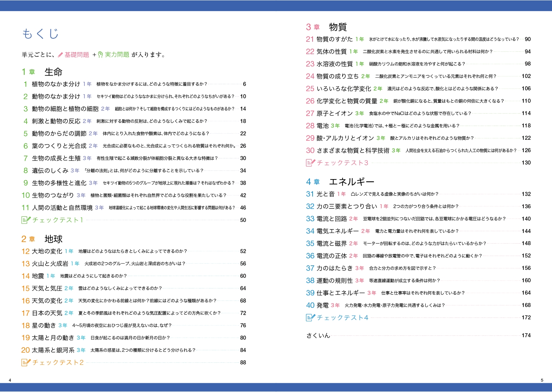Click the チェックテスト1 notepad icon
This screenshot has height=392, width=552.
pyautogui.click(x=26, y=220)
